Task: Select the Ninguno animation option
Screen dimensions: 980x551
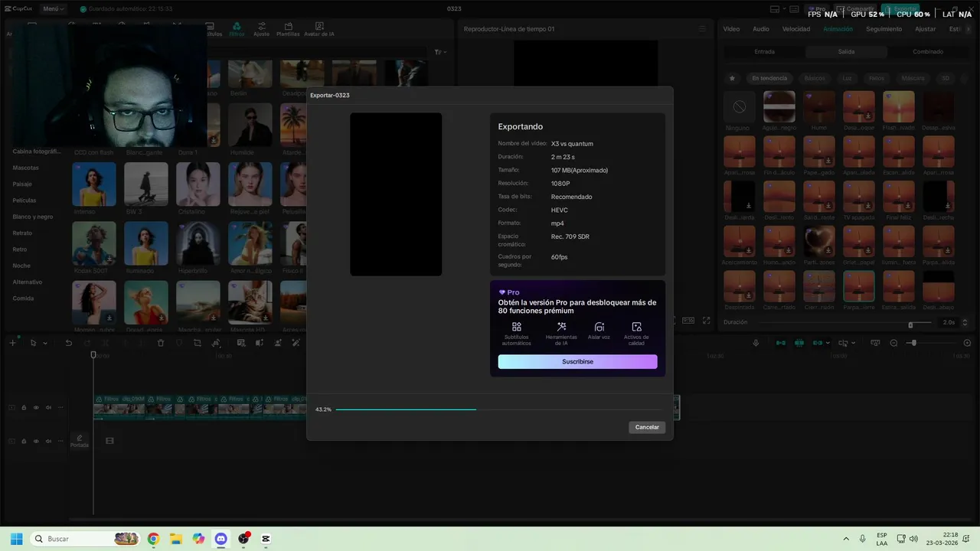Action: tap(739, 107)
